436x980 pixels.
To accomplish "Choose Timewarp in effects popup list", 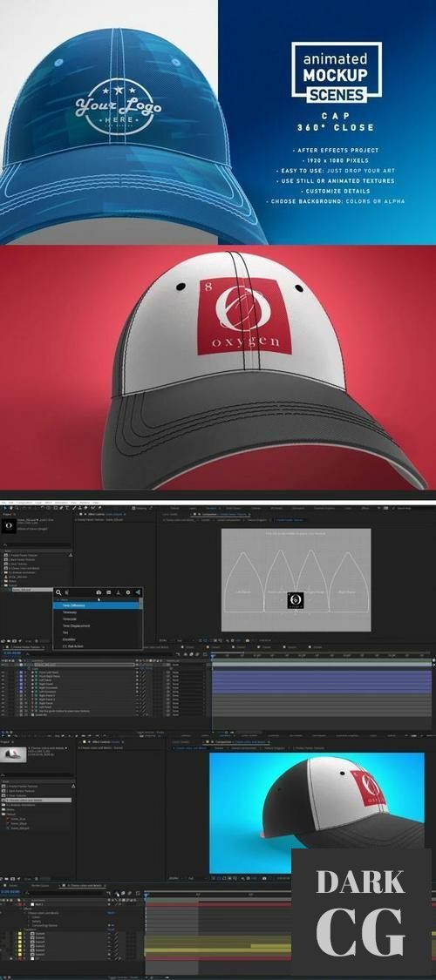I will point(69,612).
